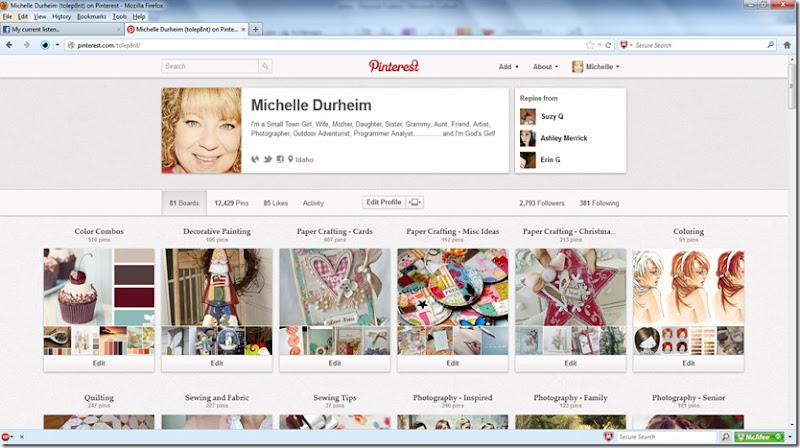800x448 pixels.
Task: Open the Decorative Painting board cover image
Action: [217, 287]
